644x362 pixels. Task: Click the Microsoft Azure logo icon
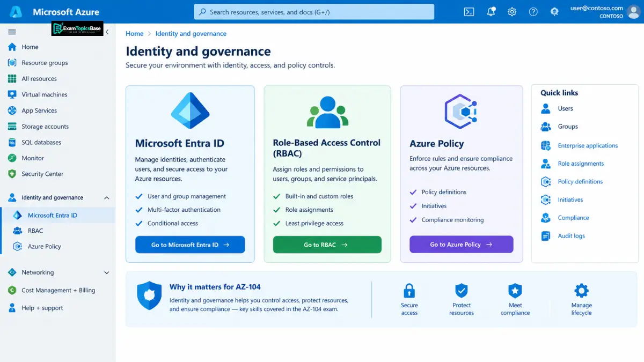[x=16, y=12]
